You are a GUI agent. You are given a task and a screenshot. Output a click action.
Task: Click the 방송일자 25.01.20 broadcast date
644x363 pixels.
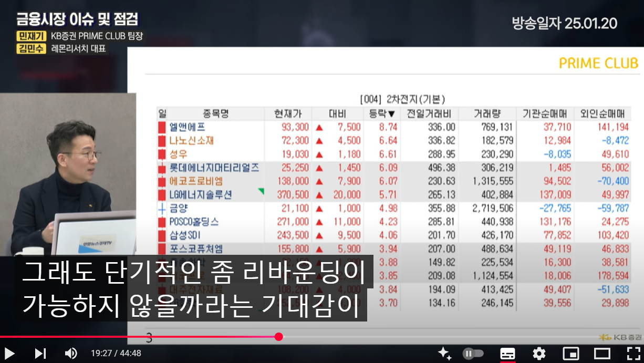pos(565,24)
